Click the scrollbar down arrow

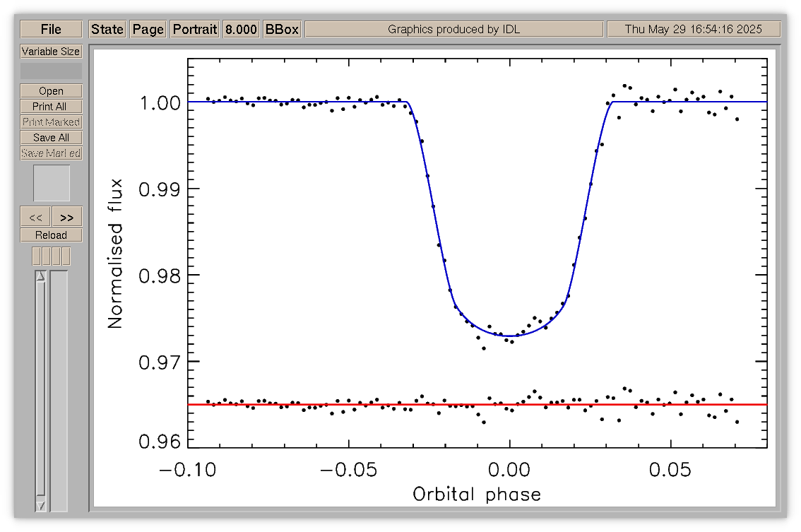(41, 505)
